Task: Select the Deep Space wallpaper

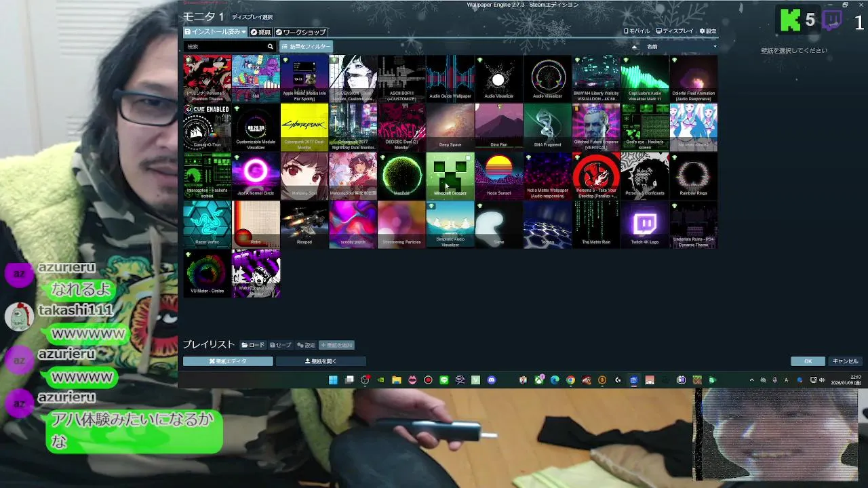Action: (x=450, y=127)
